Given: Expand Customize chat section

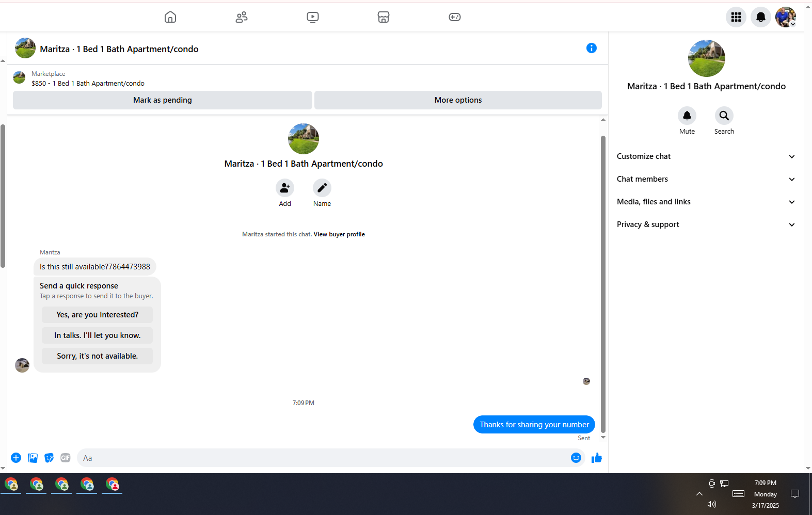Looking at the screenshot, I should point(706,156).
